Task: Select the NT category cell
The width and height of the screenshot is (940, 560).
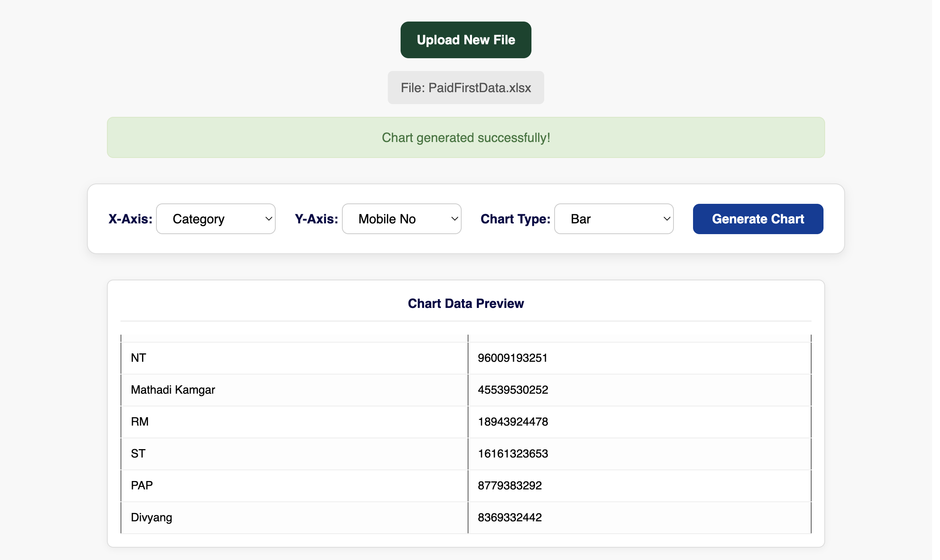Action: [294, 358]
